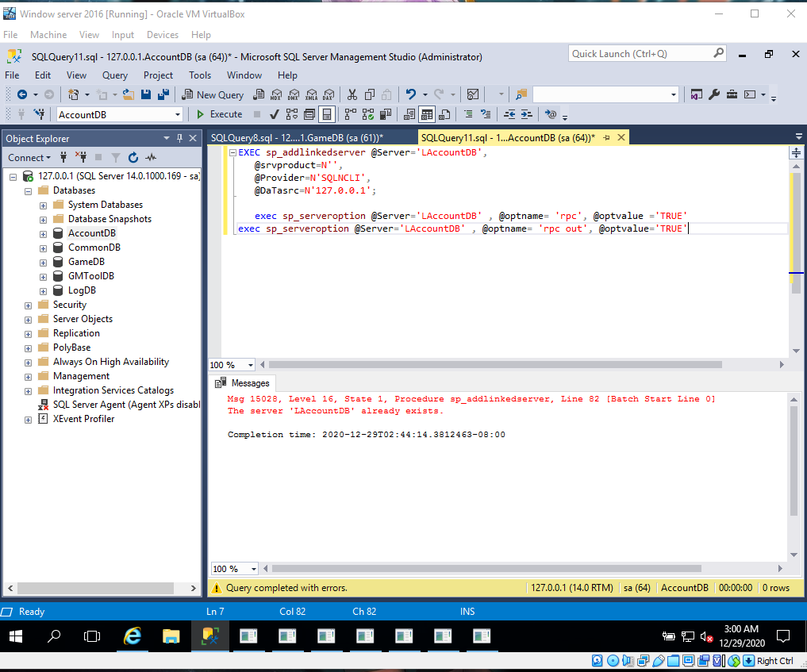Expand the GameDB database node
This screenshot has height=672, width=807.
point(43,263)
